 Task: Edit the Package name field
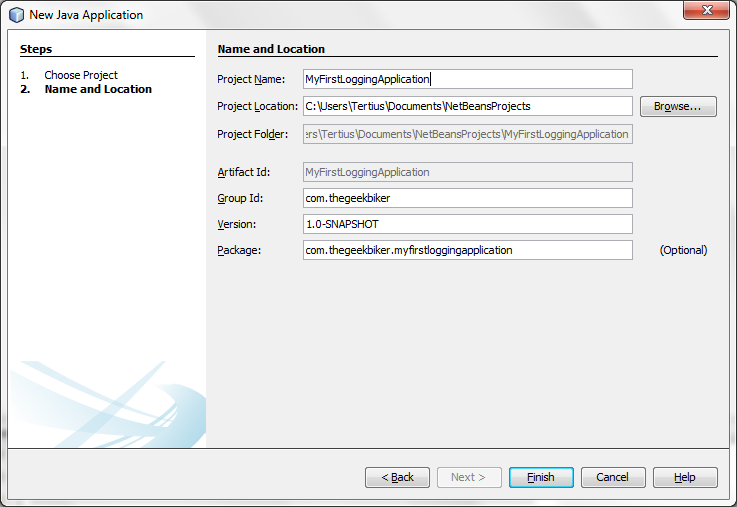(468, 250)
